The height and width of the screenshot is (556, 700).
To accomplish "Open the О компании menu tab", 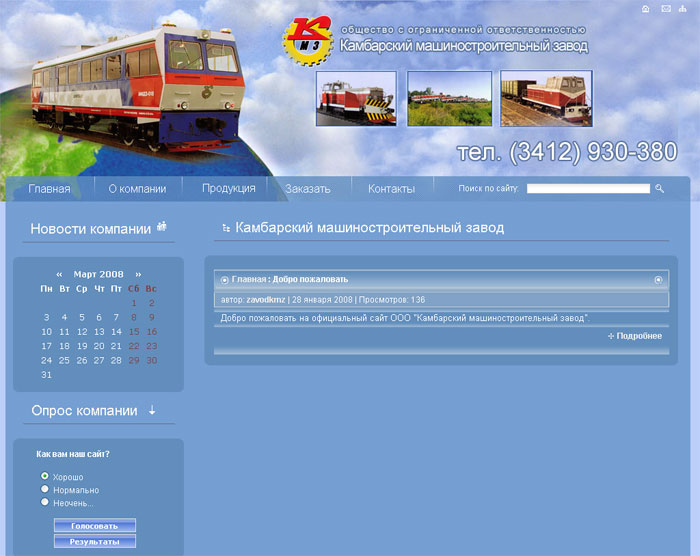I will point(137,189).
